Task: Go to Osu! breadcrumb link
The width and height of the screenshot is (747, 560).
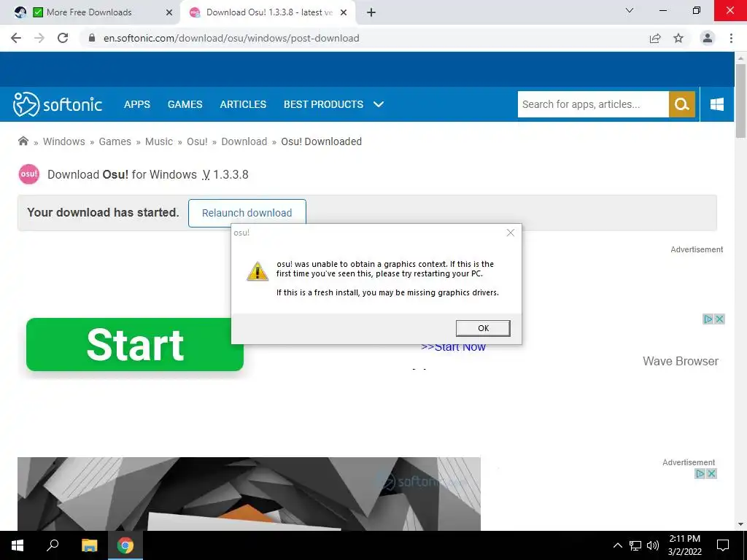Action: [x=197, y=141]
